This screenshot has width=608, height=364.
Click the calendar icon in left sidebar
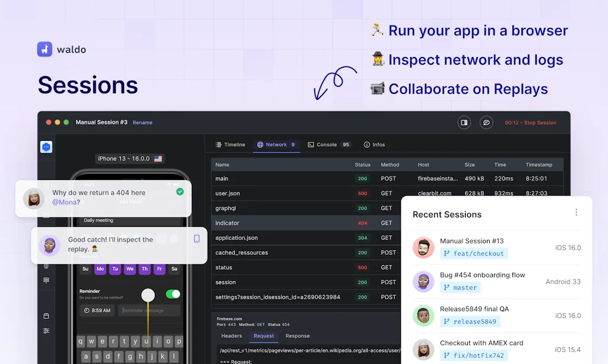tap(46, 316)
